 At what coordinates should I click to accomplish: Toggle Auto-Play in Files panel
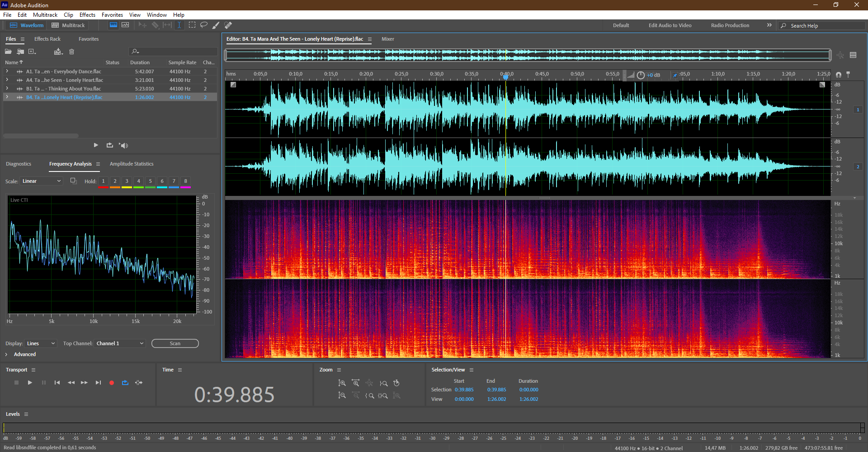tap(123, 145)
